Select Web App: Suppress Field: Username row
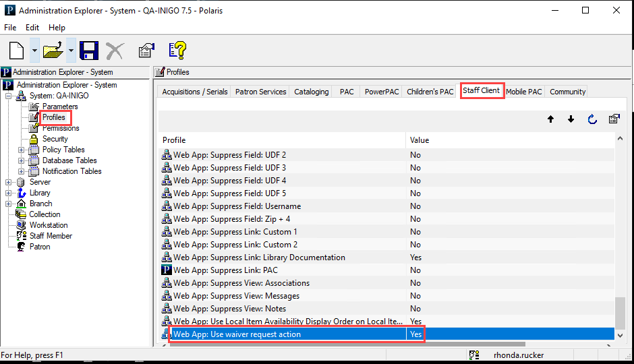634x364 pixels. tap(387, 206)
